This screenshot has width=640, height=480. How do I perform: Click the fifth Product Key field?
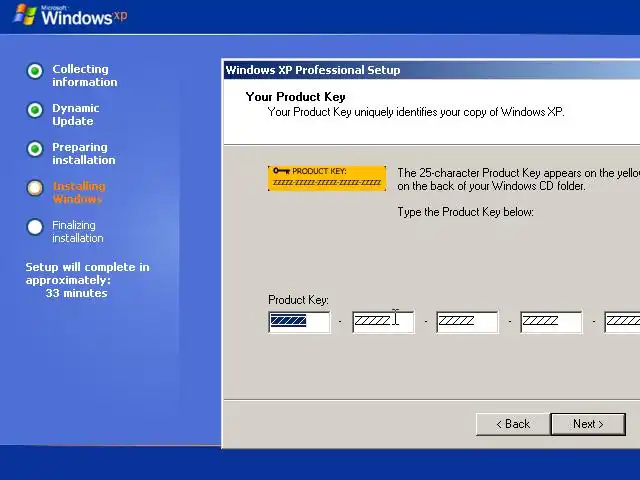(x=622, y=322)
